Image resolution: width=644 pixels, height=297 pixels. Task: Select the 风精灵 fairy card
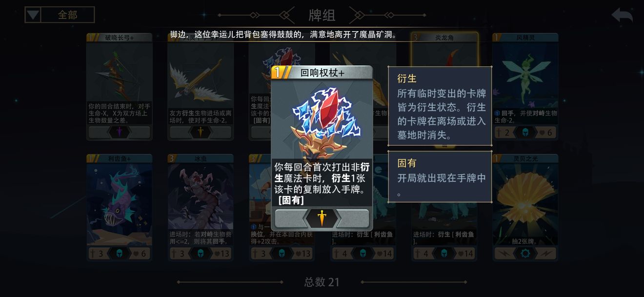(525, 86)
